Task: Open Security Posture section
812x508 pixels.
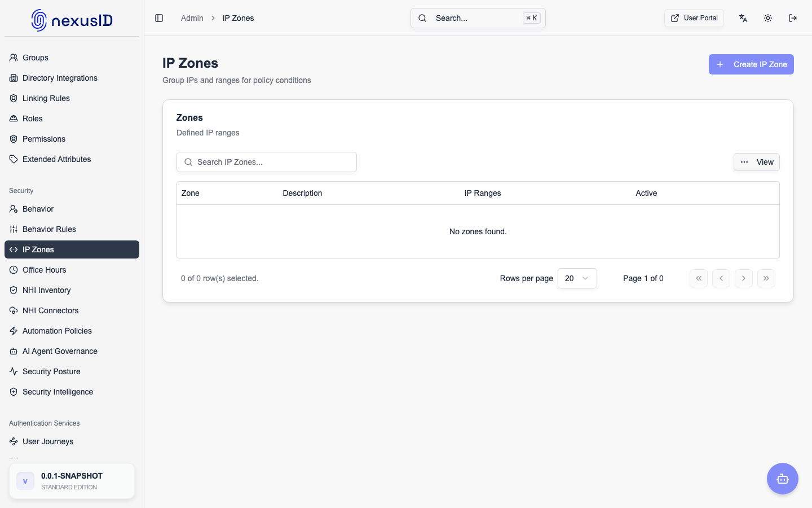Action: pyautogui.click(x=72, y=371)
